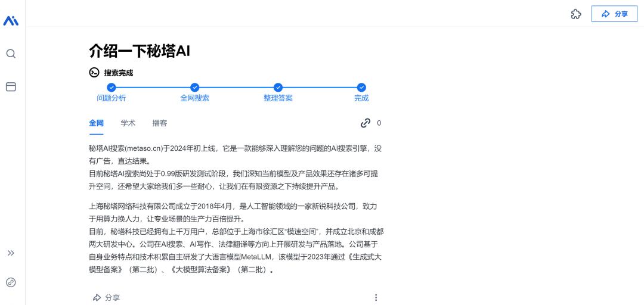The image size is (644, 305).
Task: Open the Metaso logo home icon
Action: 11,20
